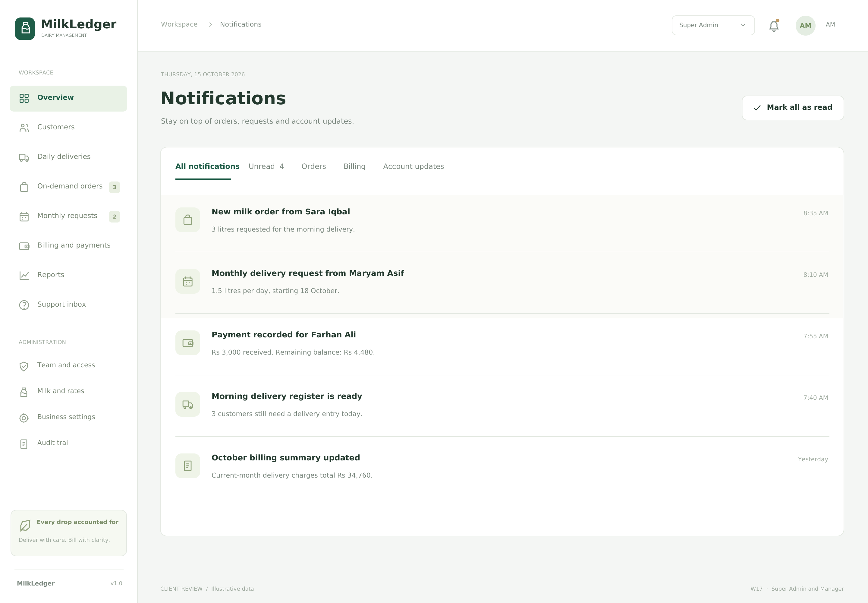This screenshot has height=603, width=868.
Task: Click the document icon on October billing notification
Action: pyautogui.click(x=188, y=466)
